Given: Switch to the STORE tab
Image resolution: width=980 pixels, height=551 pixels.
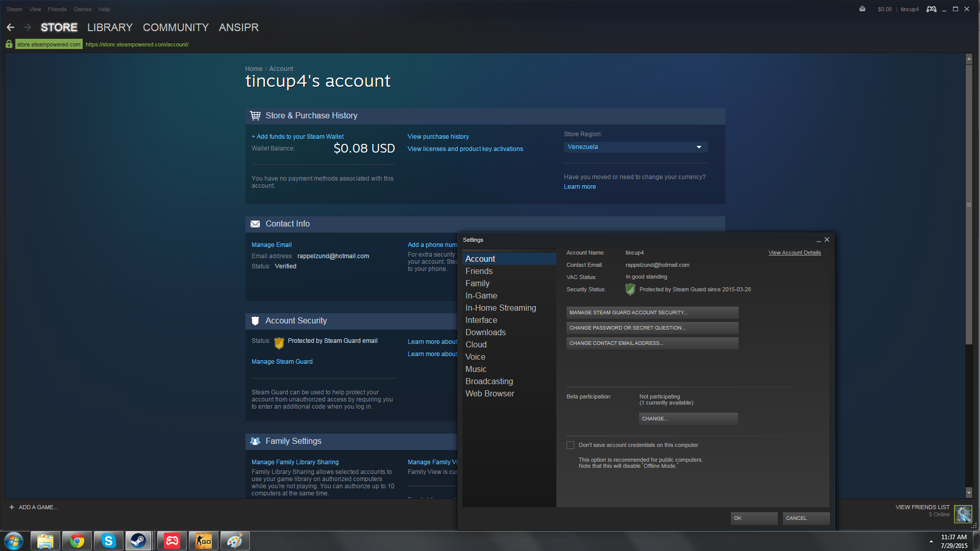Looking at the screenshot, I should tap(59, 28).
